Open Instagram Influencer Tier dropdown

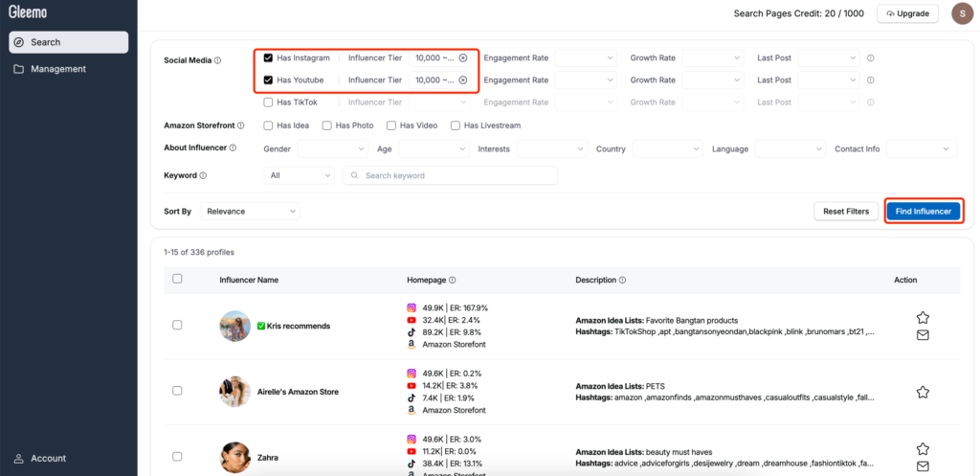(439, 57)
